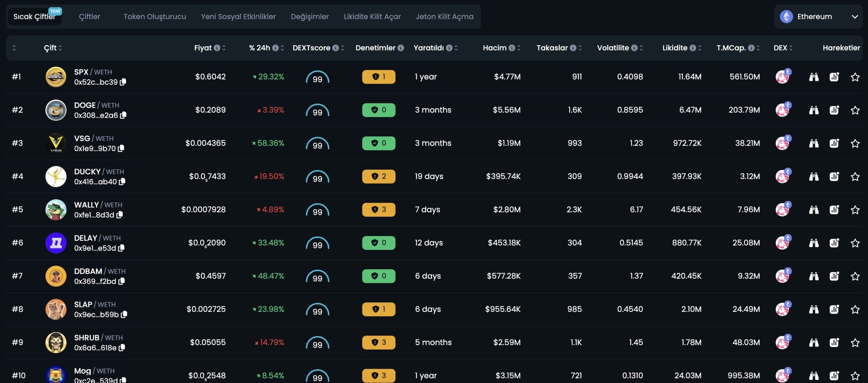Open chart icon for Mog row
The width and height of the screenshot is (868, 383).
point(834,376)
